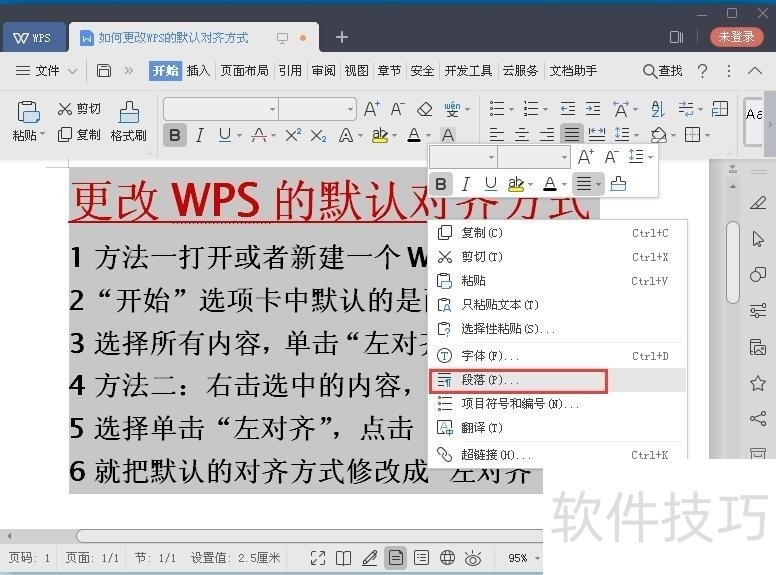The width and height of the screenshot is (776, 575).
Task: Set left alignment in the ribbon
Action: pyautogui.click(x=496, y=134)
